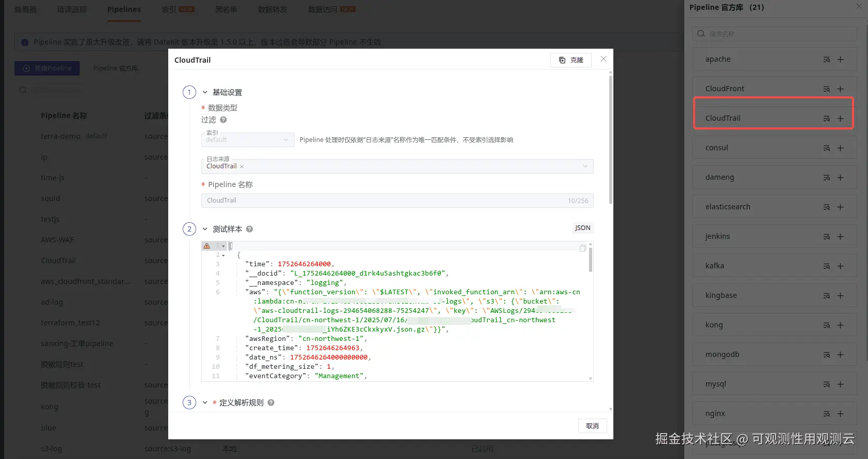Image resolution: width=868 pixels, height=459 pixels.
Task: Close the CloudTrail dialog
Action: pyautogui.click(x=604, y=59)
